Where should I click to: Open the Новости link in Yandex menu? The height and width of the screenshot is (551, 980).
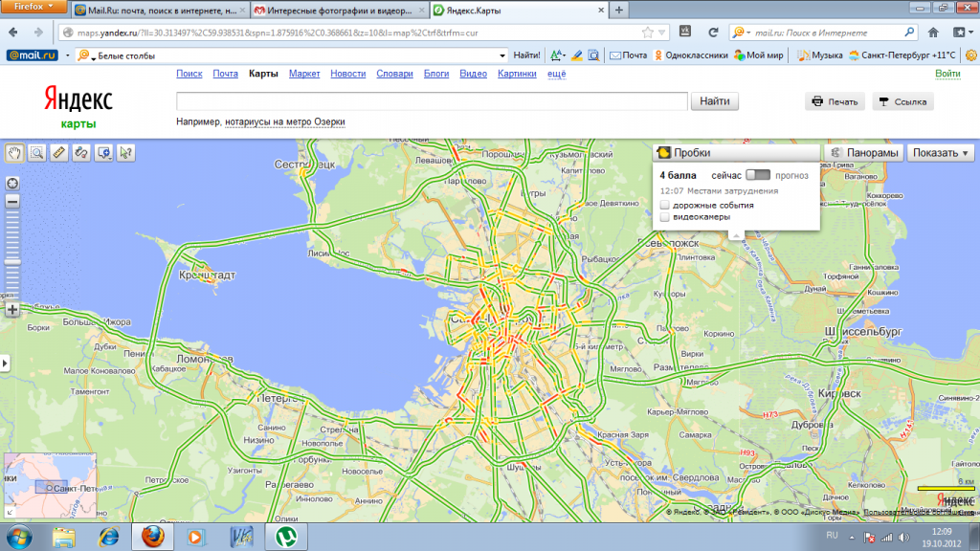(x=348, y=74)
